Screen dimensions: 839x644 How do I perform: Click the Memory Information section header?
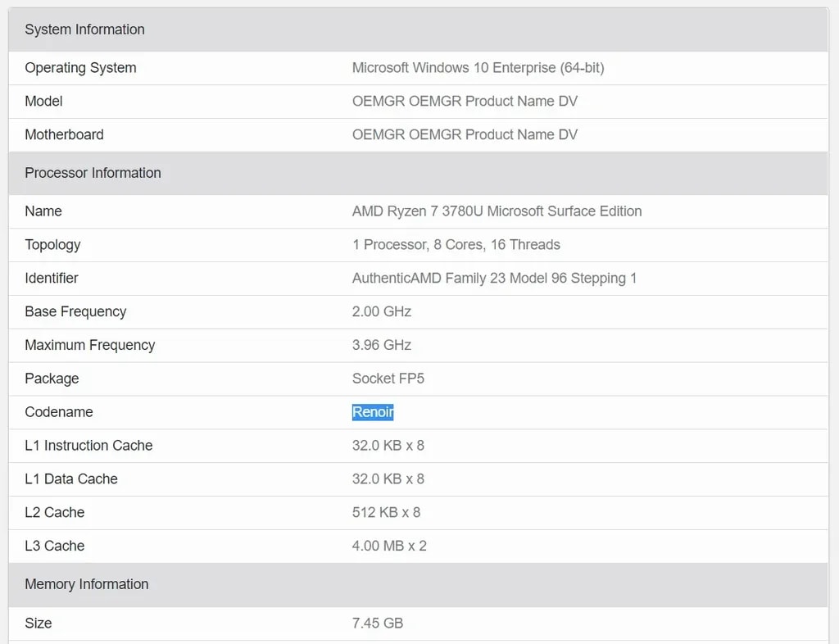pos(86,584)
